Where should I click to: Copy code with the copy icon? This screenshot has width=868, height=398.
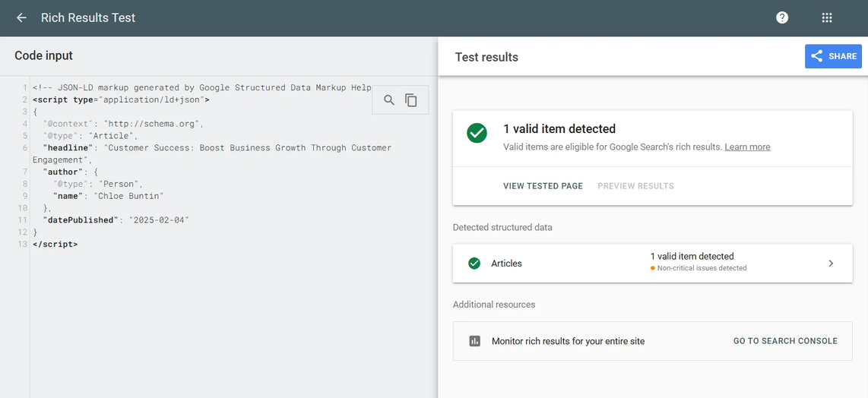click(410, 100)
